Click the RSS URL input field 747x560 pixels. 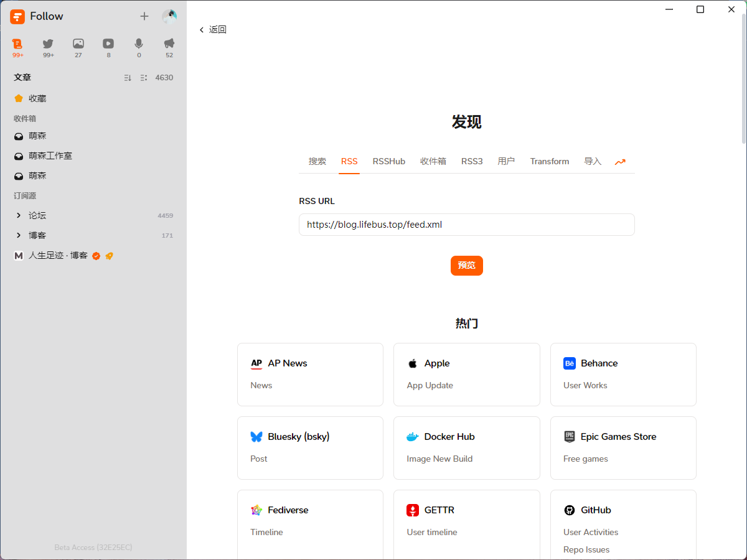(466, 225)
